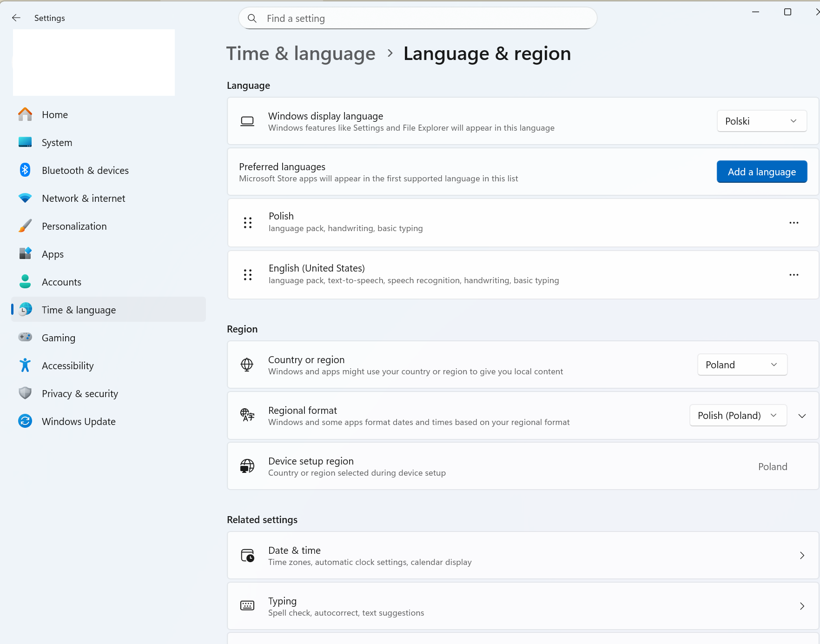Click the Accessibility figure icon
This screenshot has height=644, width=820.
pos(25,365)
